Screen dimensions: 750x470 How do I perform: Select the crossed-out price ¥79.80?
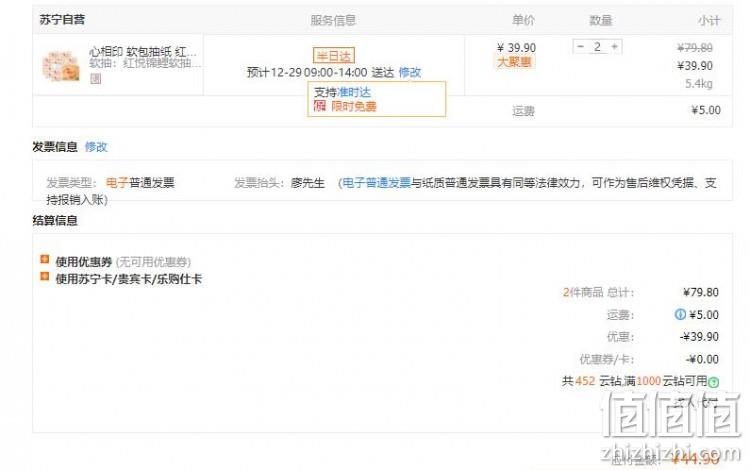click(695, 47)
